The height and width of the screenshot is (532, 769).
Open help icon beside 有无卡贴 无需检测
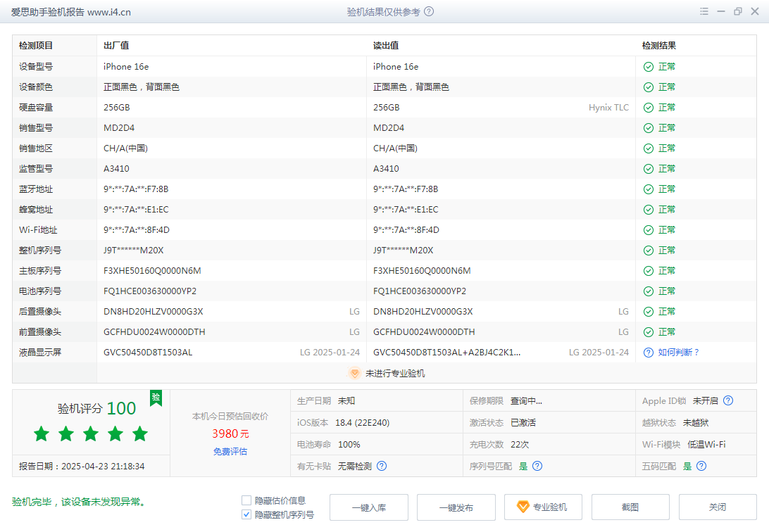pyautogui.click(x=382, y=466)
